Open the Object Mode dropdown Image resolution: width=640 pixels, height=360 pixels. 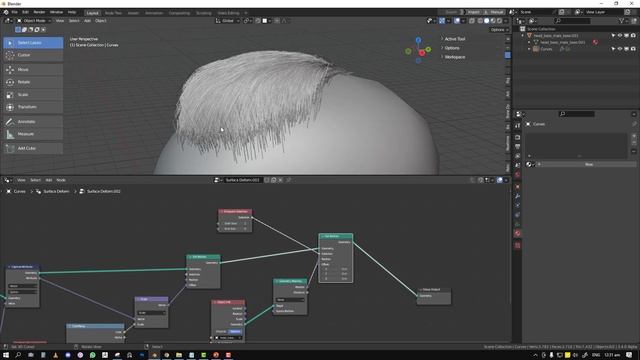point(34,21)
